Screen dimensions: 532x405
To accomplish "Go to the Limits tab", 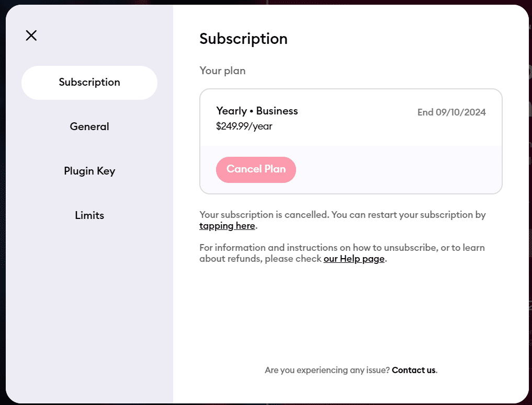I will point(89,215).
